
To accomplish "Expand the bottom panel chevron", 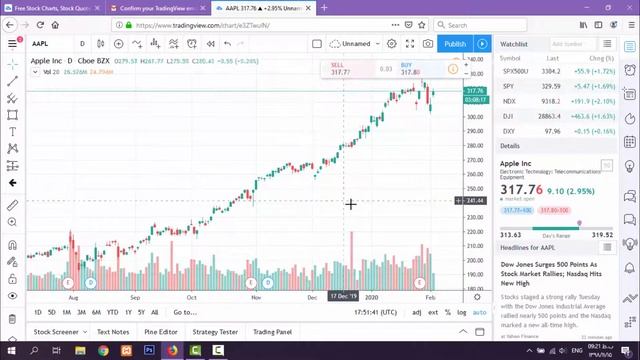I will pyautogui.click(x=463, y=331).
